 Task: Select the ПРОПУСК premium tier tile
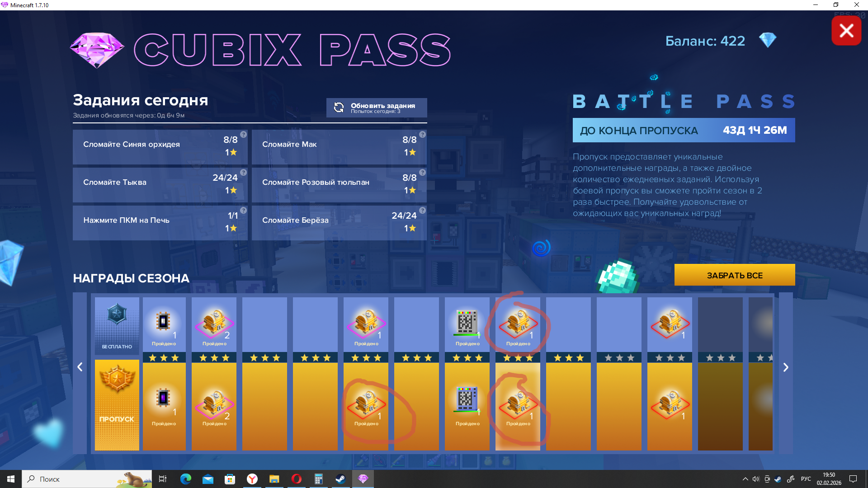click(x=117, y=405)
